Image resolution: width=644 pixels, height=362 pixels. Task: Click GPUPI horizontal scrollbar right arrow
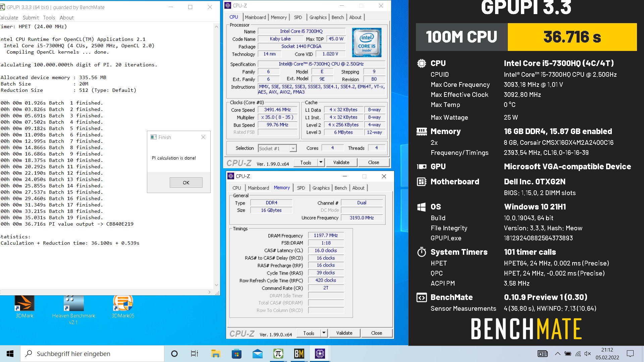210,292
